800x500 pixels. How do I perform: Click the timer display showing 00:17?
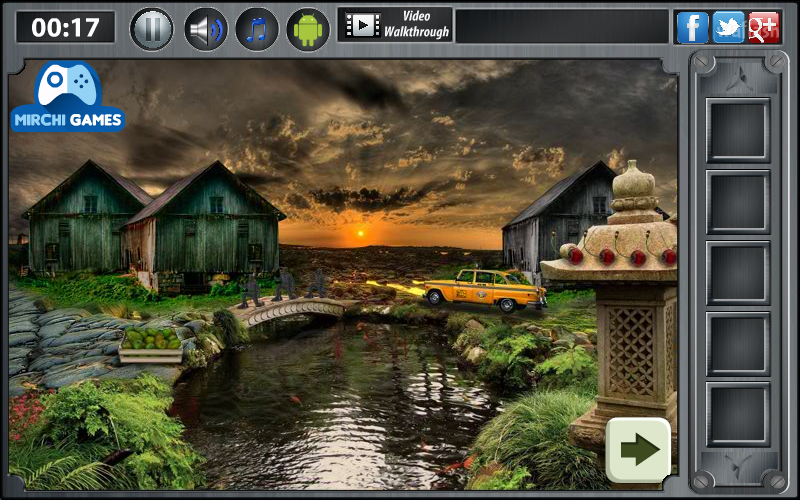click(65, 28)
